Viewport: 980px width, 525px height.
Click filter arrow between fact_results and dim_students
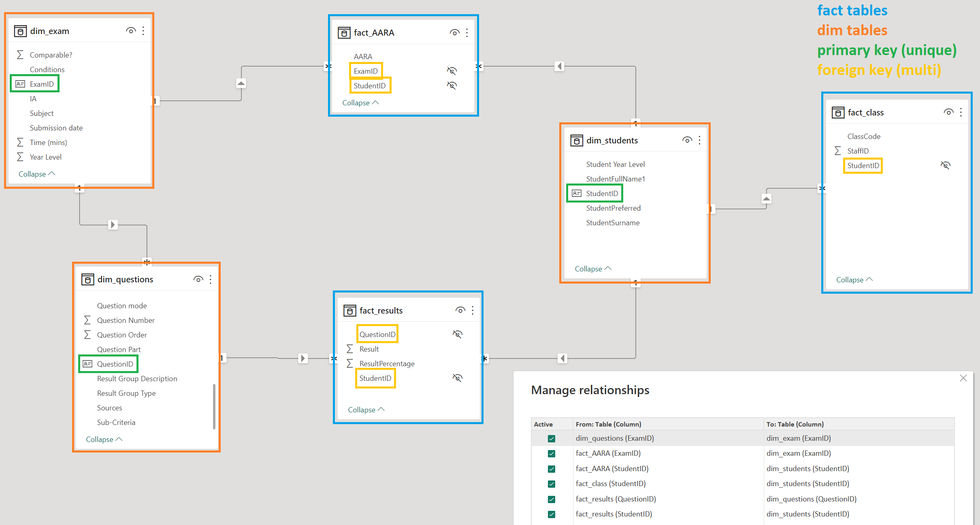(562, 358)
